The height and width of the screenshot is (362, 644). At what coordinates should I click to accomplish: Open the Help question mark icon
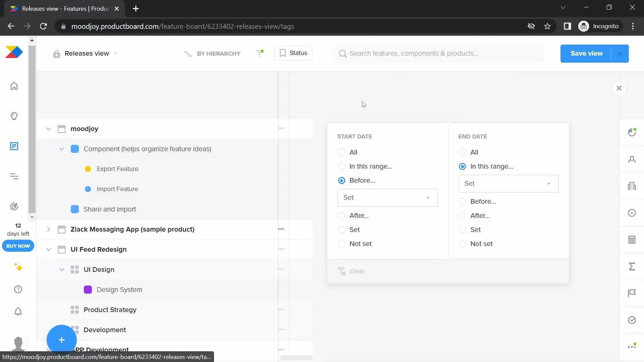point(18,289)
